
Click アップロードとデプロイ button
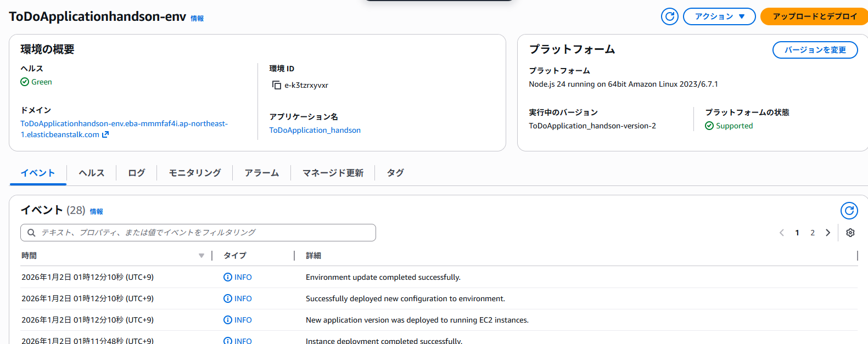815,16
